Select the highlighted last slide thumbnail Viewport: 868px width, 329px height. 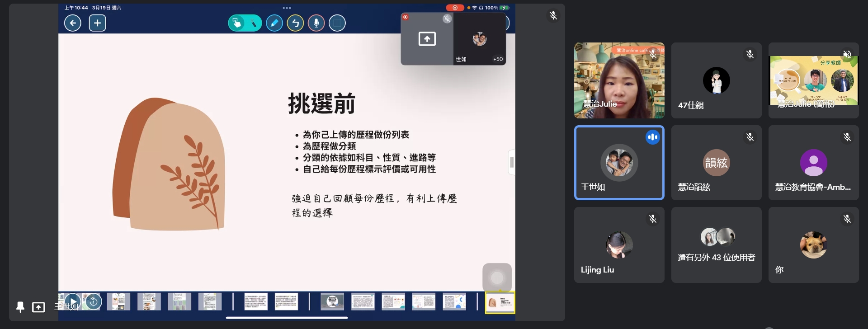500,302
